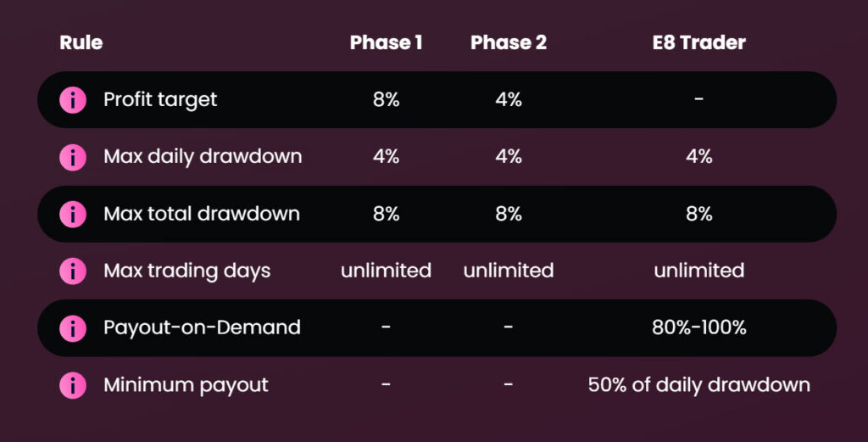Select the Phase 1 column header
Image resolution: width=868 pixels, height=442 pixels.
pos(386,42)
